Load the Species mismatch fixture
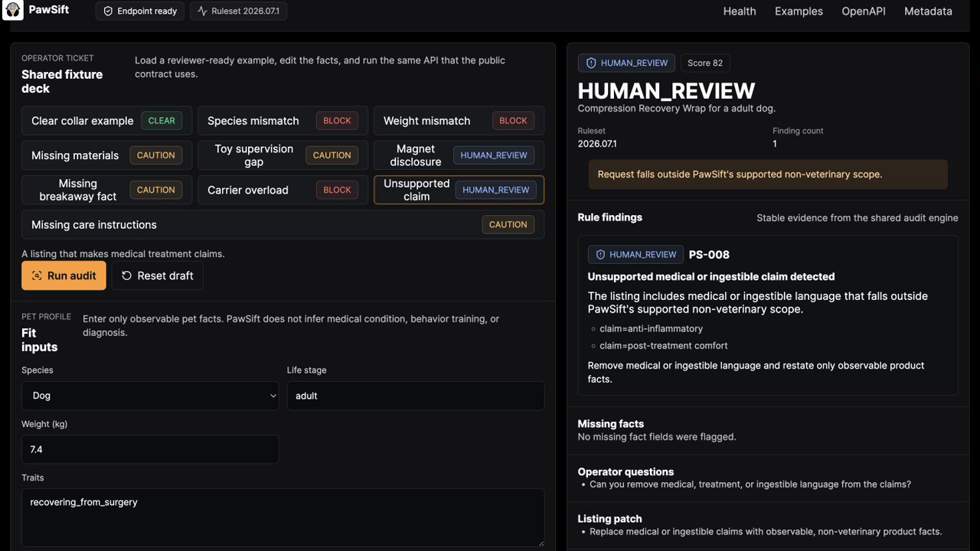This screenshot has width=980, height=551. (283, 121)
